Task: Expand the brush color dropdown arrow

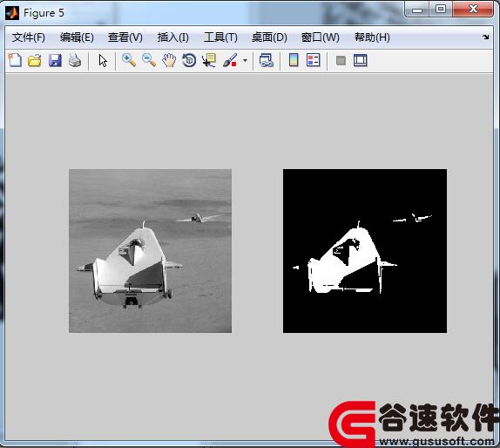Action: pyautogui.click(x=245, y=60)
